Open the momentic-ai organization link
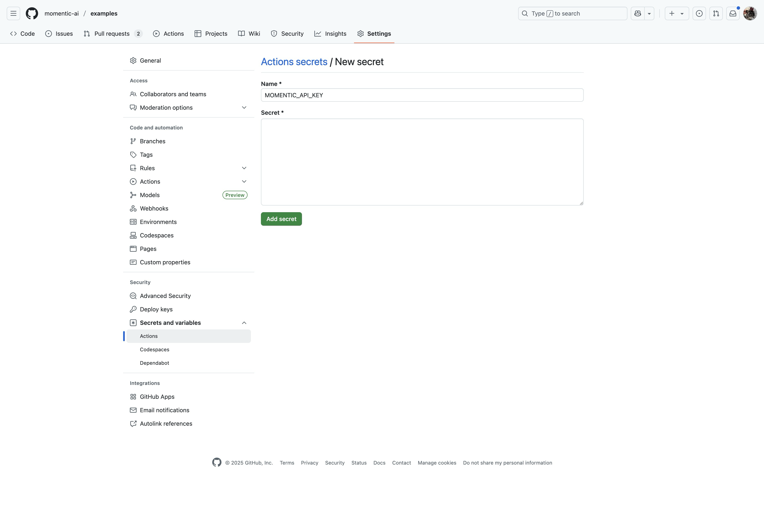 click(62, 14)
